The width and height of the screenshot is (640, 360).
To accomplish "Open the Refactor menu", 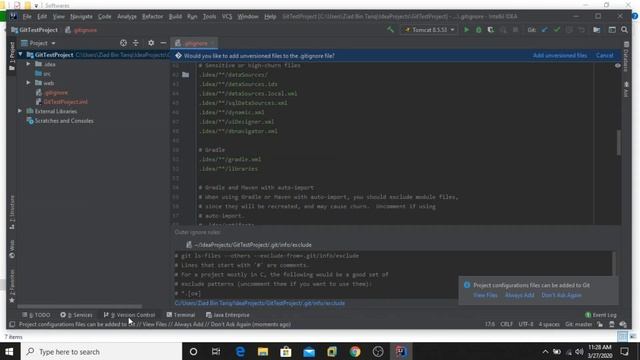I will [153, 17].
